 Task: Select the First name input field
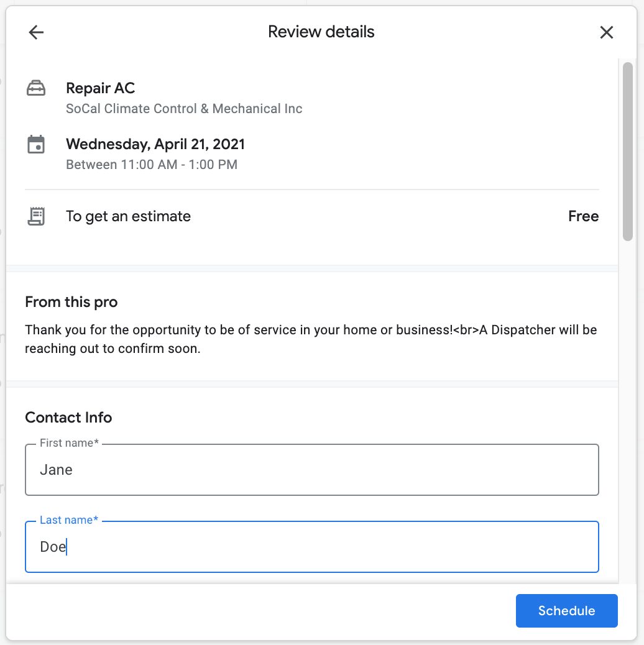click(312, 469)
